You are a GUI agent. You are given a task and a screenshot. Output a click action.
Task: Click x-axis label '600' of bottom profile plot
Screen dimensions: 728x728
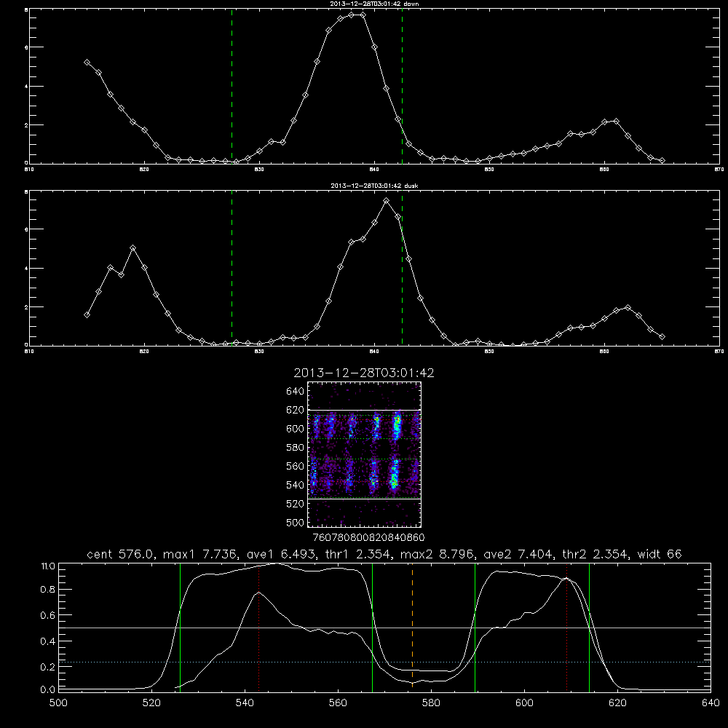[524, 703]
